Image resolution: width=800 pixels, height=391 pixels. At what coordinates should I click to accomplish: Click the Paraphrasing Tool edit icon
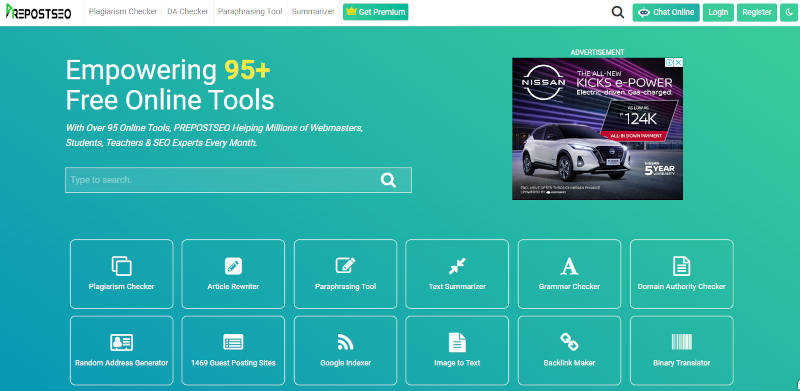tap(345, 265)
